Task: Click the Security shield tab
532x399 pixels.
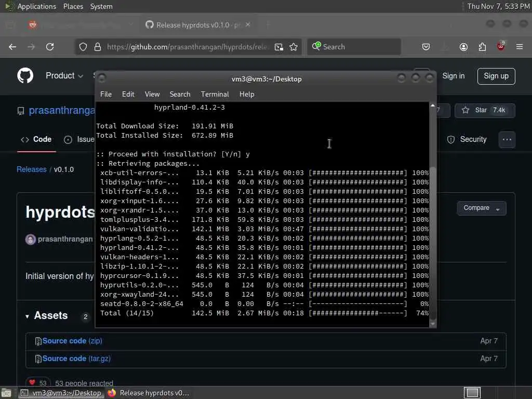Action: [x=467, y=139]
